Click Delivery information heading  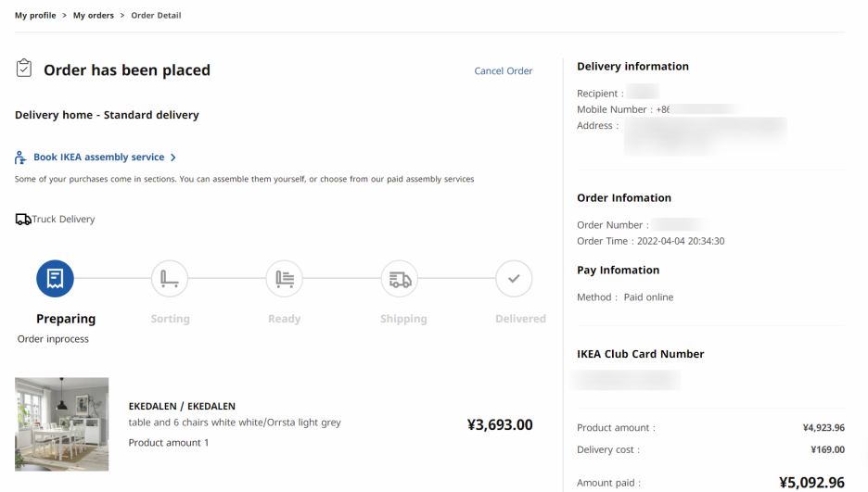point(632,67)
